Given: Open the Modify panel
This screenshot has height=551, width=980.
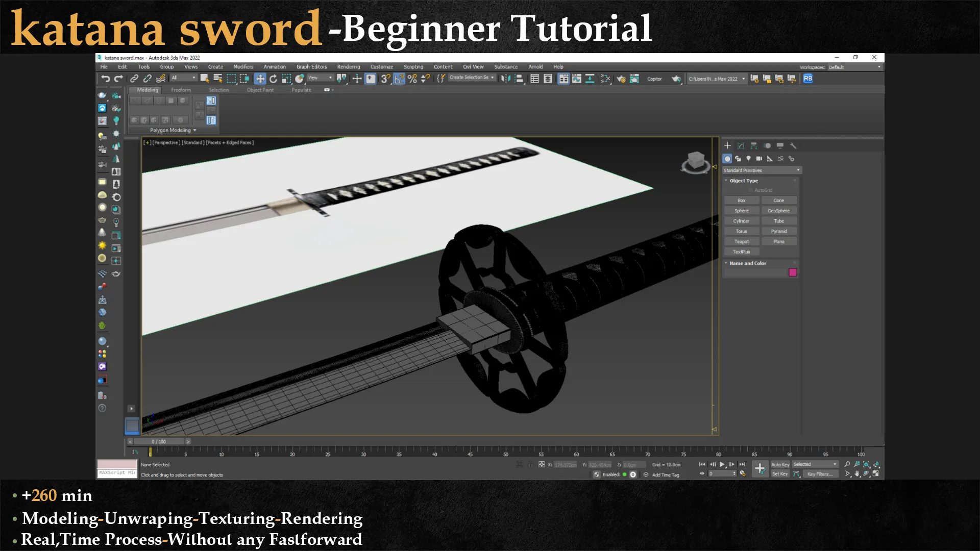Looking at the screenshot, I should [x=741, y=145].
